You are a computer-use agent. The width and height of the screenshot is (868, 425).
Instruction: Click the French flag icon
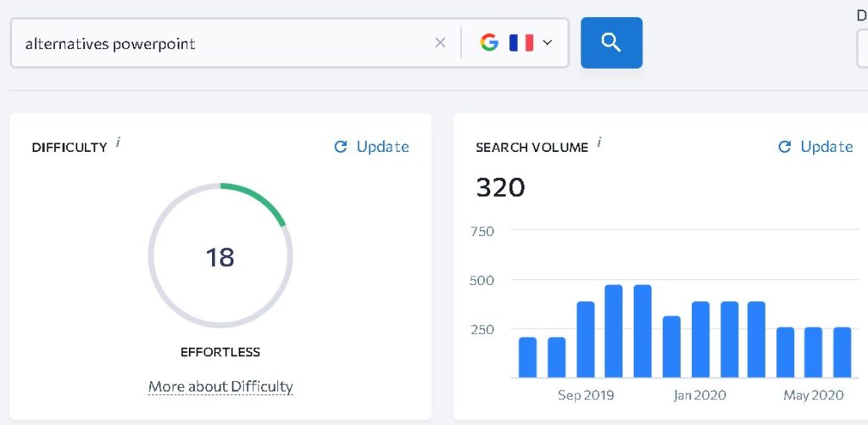tap(521, 42)
